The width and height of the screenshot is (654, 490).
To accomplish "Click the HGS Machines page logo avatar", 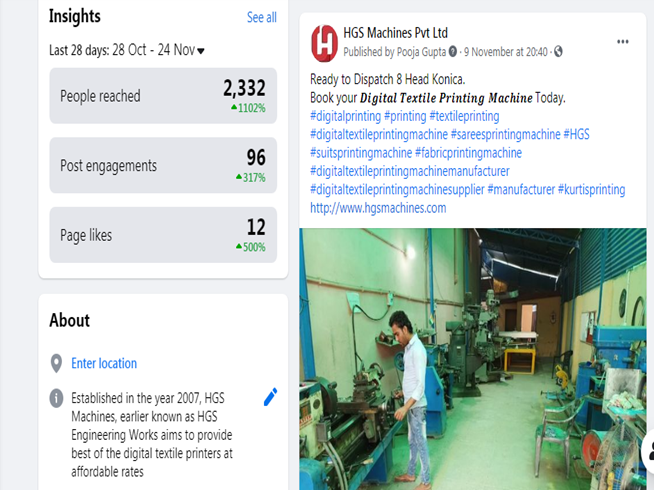I will pos(324,43).
